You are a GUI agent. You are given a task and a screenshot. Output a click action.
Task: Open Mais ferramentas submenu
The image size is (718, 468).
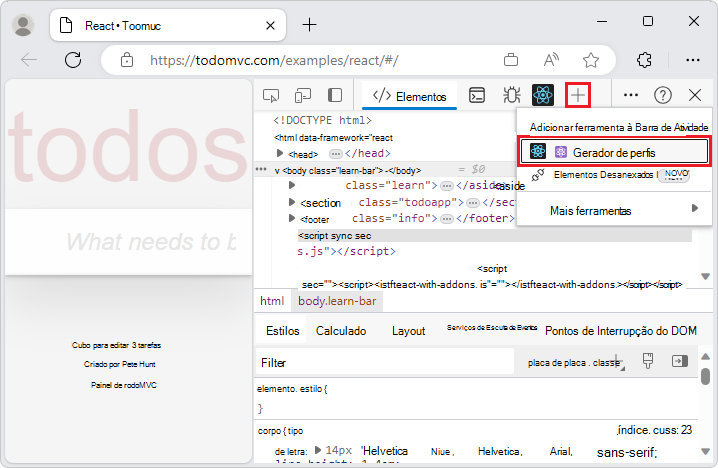click(x=614, y=210)
